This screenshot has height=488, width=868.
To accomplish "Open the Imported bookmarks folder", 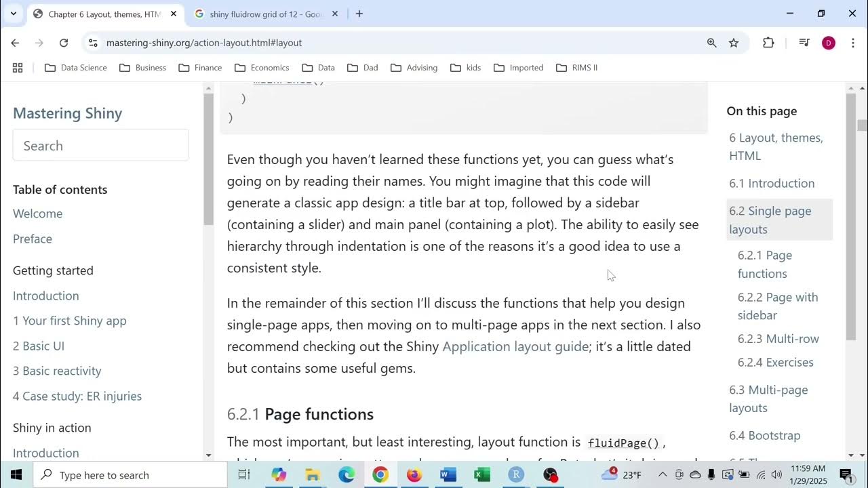I will click(x=519, y=68).
